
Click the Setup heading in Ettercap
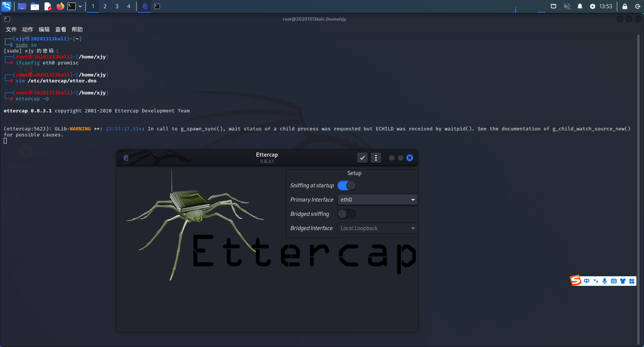point(354,173)
